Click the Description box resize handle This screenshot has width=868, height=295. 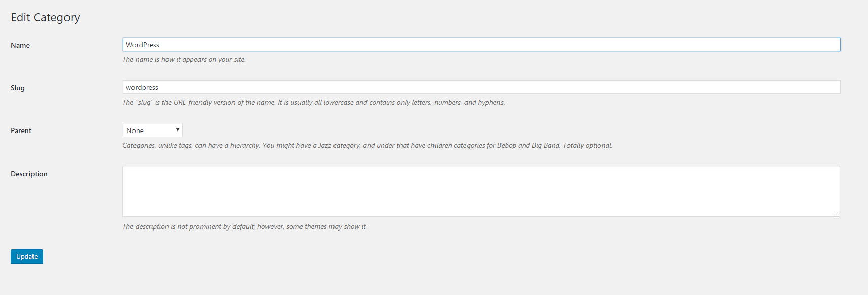[837, 214]
